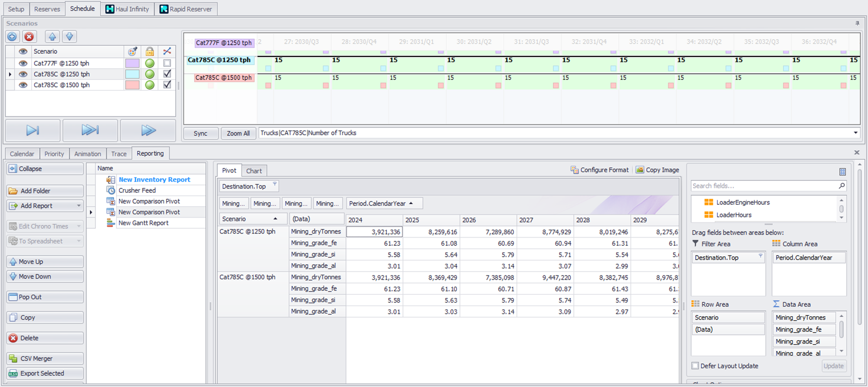Switch to the Haul Infinity tab
The image size is (868, 387).
pyautogui.click(x=128, y=9)
